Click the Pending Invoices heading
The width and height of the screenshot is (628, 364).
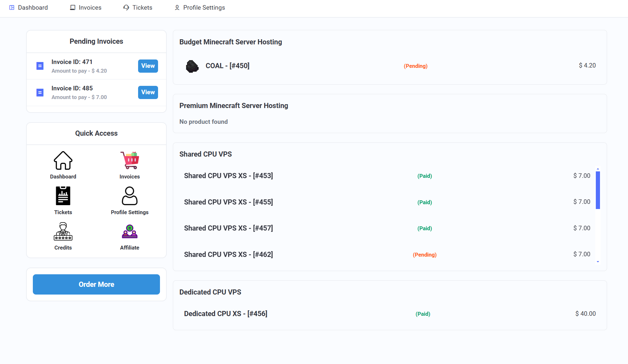click(x=96, y=41)
